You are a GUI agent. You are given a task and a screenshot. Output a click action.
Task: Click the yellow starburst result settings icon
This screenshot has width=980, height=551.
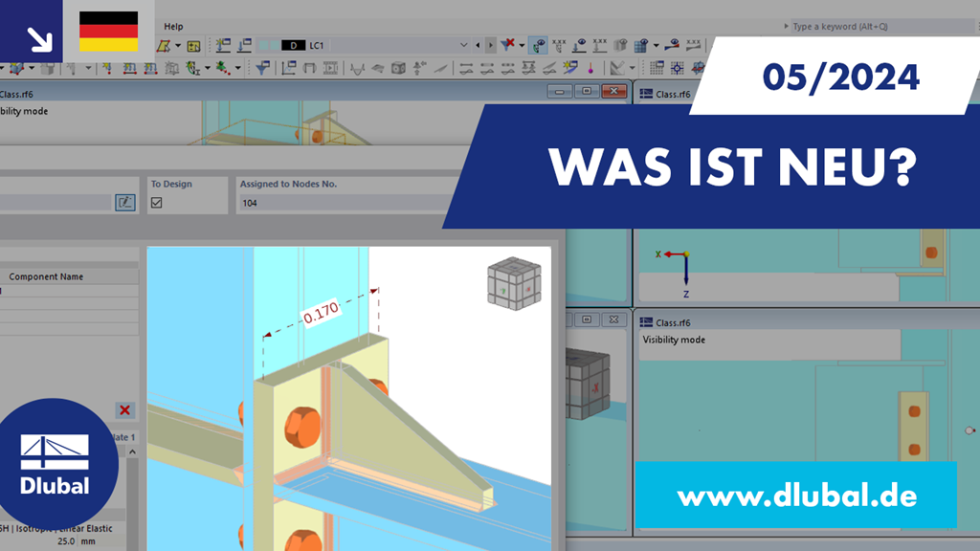(570, 68)
